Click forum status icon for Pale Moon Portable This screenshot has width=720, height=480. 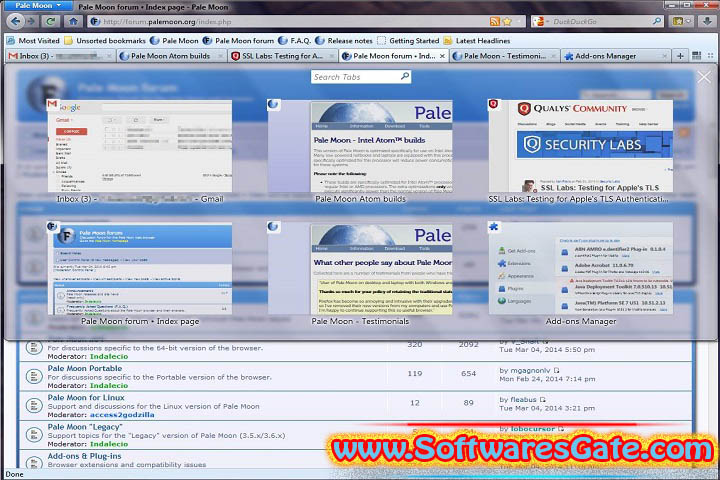tap(34, 377)
